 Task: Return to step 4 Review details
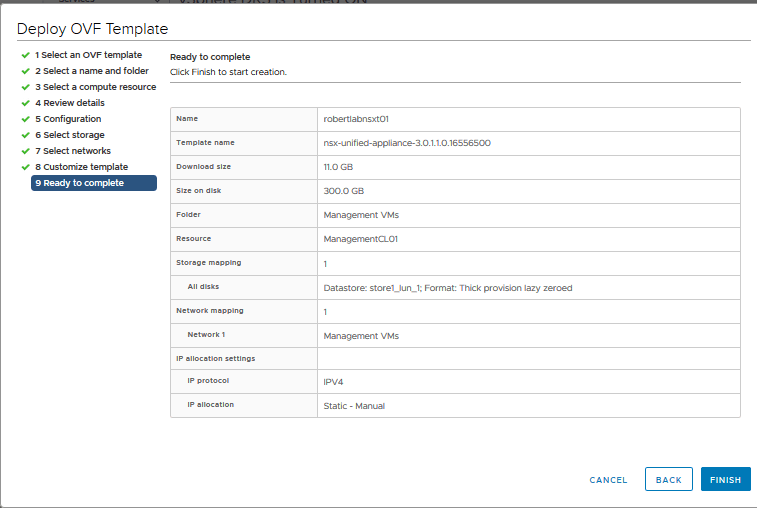tap(69, 103)
